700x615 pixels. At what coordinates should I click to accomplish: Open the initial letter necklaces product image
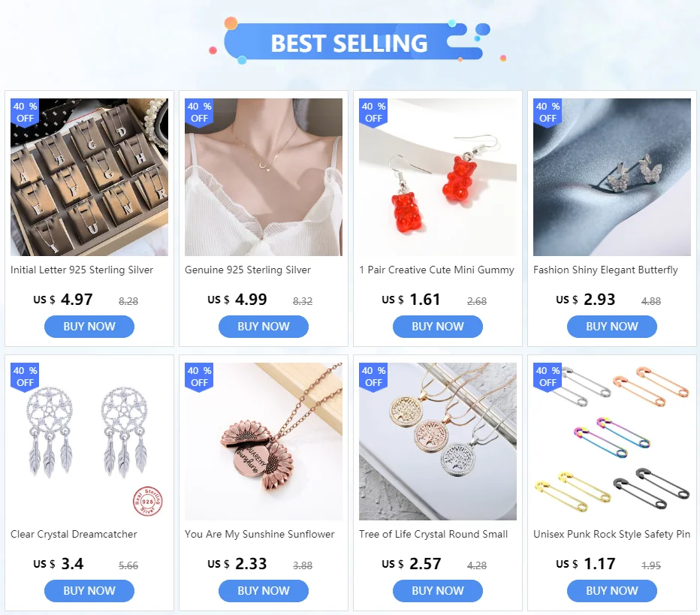point(89,177)
